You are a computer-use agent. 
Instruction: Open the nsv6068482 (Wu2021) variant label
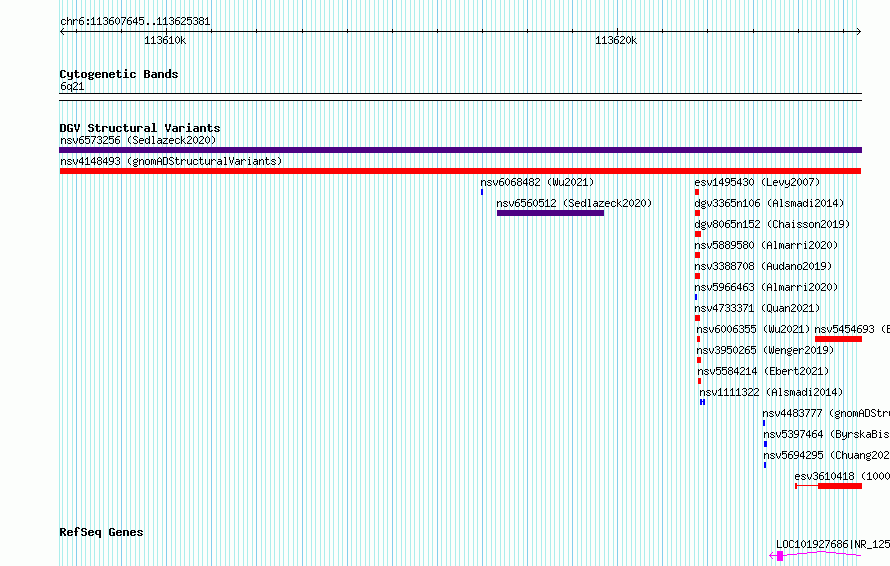[x=537, y=182]
